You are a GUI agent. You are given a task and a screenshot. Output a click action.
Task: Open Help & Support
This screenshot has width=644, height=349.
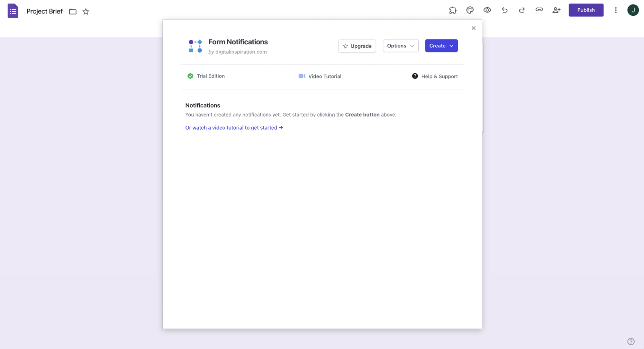pyautogui.click(x=435, y=76)
